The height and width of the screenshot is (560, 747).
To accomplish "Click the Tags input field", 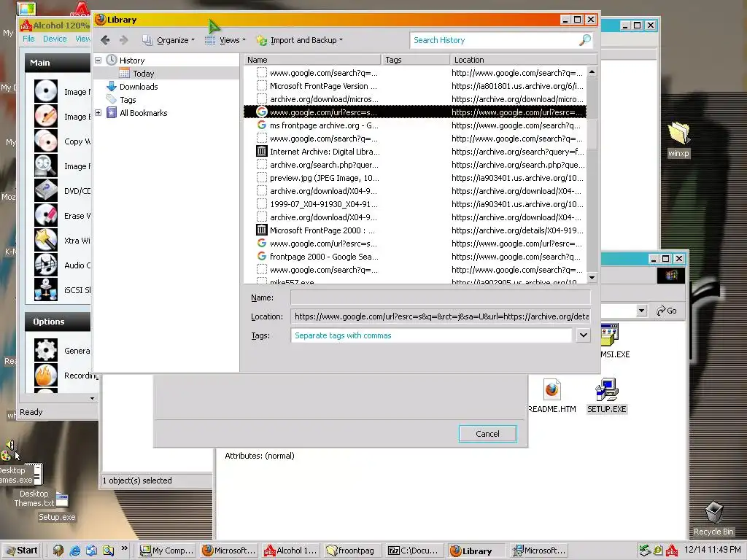I will [431, 335].
